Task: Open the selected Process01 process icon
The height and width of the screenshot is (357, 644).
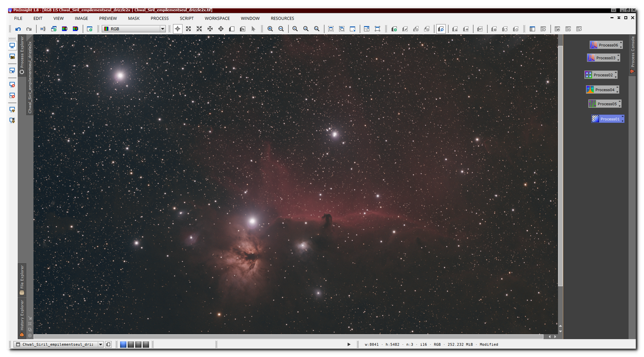Action: pos(608,119)
